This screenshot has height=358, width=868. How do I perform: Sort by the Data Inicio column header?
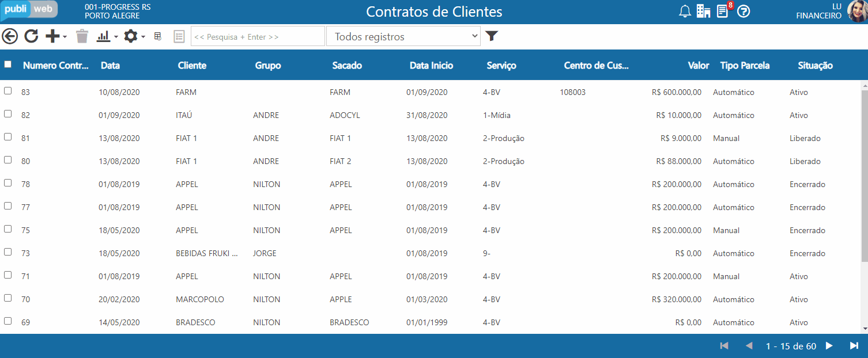pyautogui.click(x=431, y=66)
